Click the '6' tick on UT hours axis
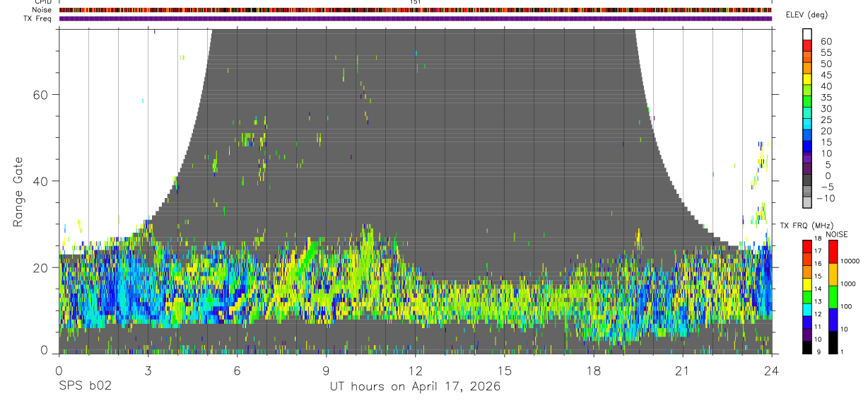 click(237, 371)
